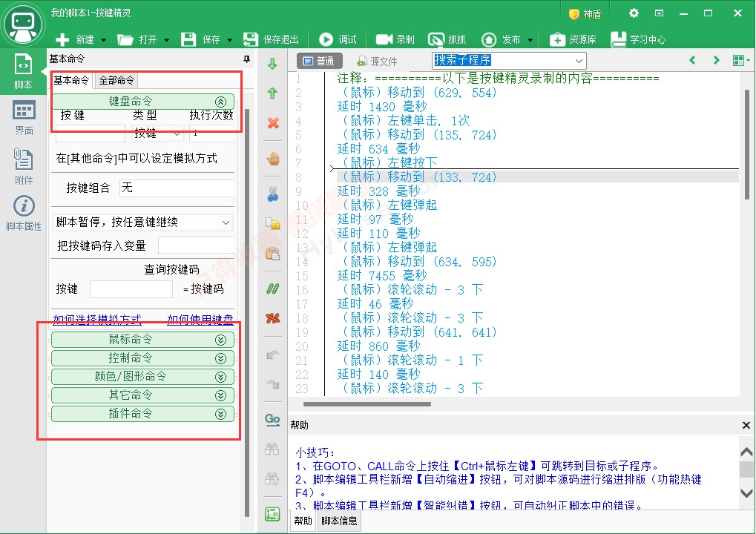
Task: Click the copy icon in vertical toolbar
Action: pyautogui.click(x=273, y=223)
